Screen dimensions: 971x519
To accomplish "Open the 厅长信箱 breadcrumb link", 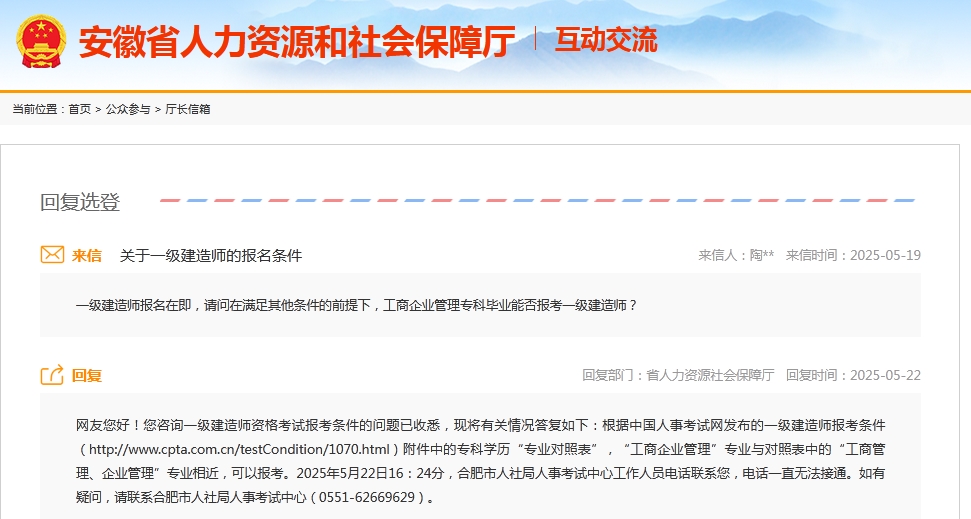I will 188,109.
